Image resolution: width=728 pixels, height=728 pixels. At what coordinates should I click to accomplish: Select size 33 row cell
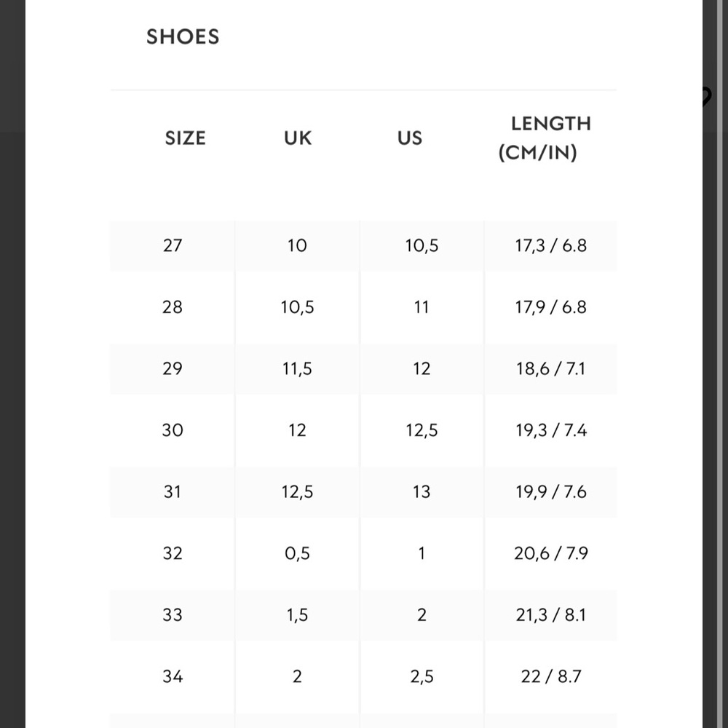(173, 614)
